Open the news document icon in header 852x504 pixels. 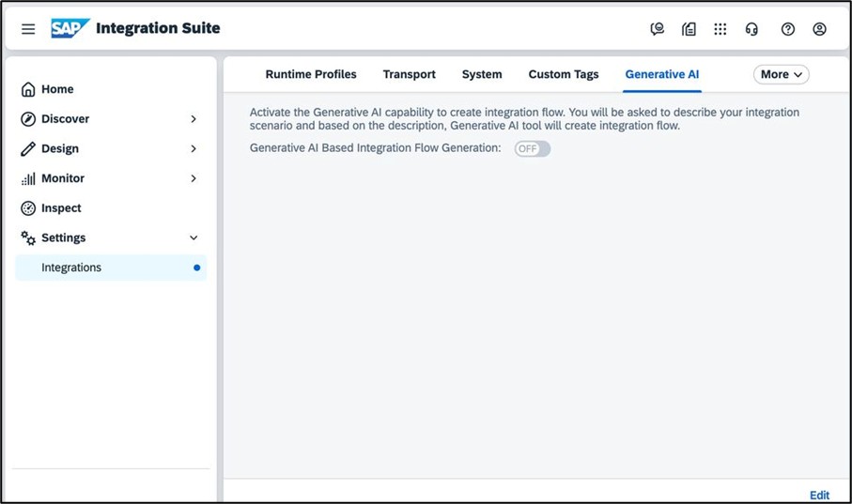(x=689, y=29)
